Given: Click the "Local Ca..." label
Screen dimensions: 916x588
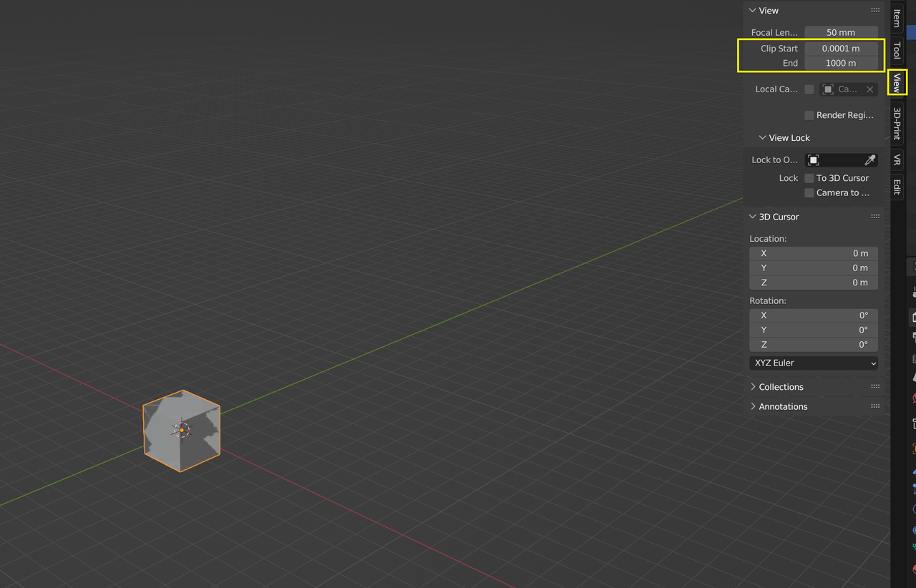Looking at the screenshot, I should (x=776, y=89).
